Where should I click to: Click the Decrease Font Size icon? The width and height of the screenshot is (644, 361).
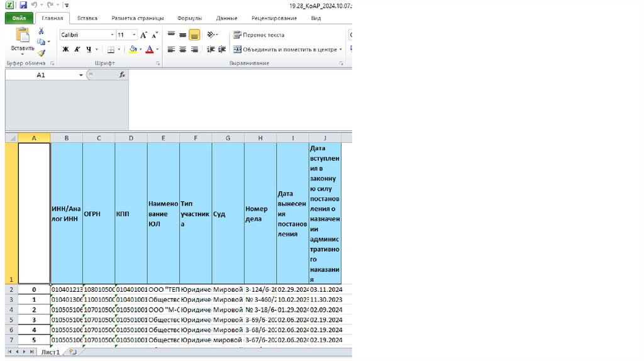click(155, 35)
